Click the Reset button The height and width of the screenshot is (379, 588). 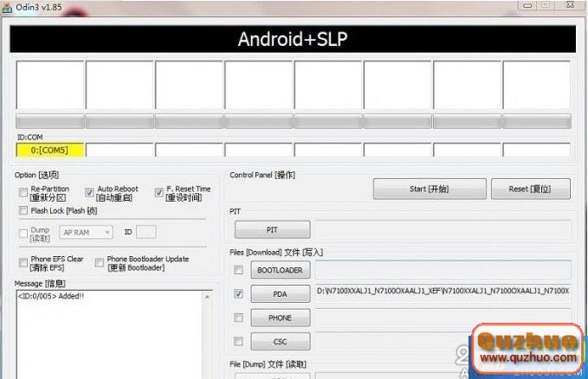click(x=530, y=189)
